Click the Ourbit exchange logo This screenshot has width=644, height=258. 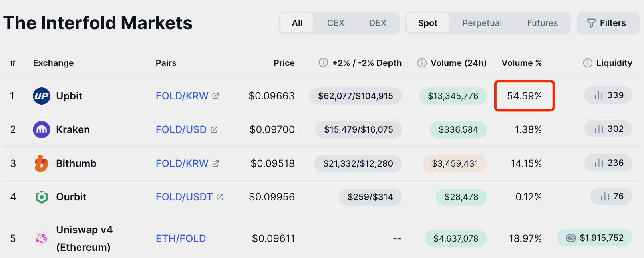(x=42, y=197)
